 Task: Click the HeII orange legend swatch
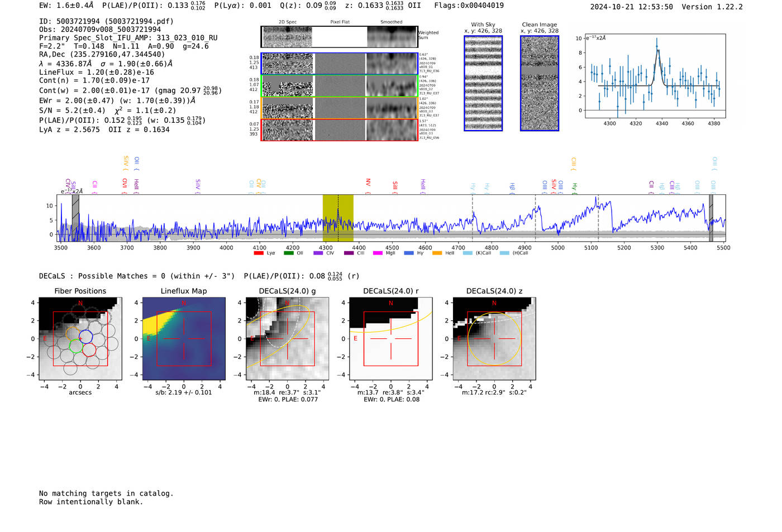[437, 253]
